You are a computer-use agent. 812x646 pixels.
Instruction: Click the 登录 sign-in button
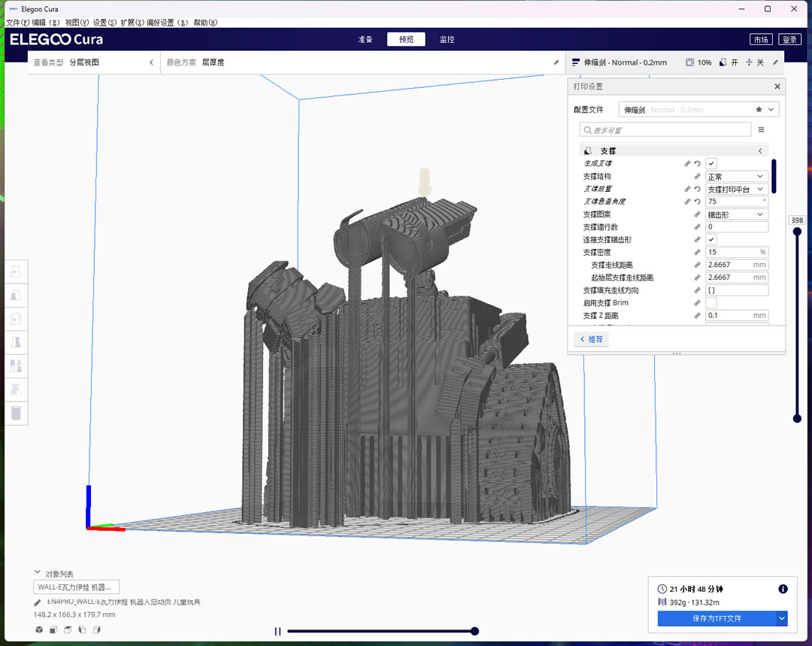789,39
